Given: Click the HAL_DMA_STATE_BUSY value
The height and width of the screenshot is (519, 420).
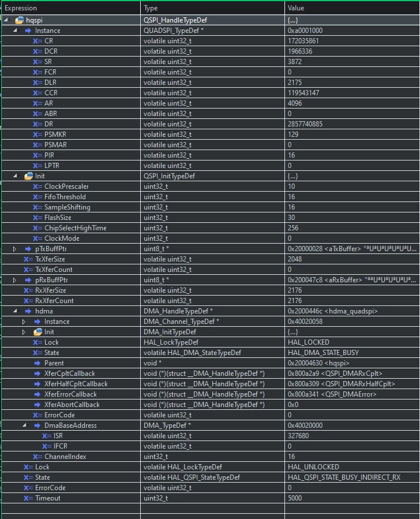Looking at the screenshot, I should (x=323, y=353).
